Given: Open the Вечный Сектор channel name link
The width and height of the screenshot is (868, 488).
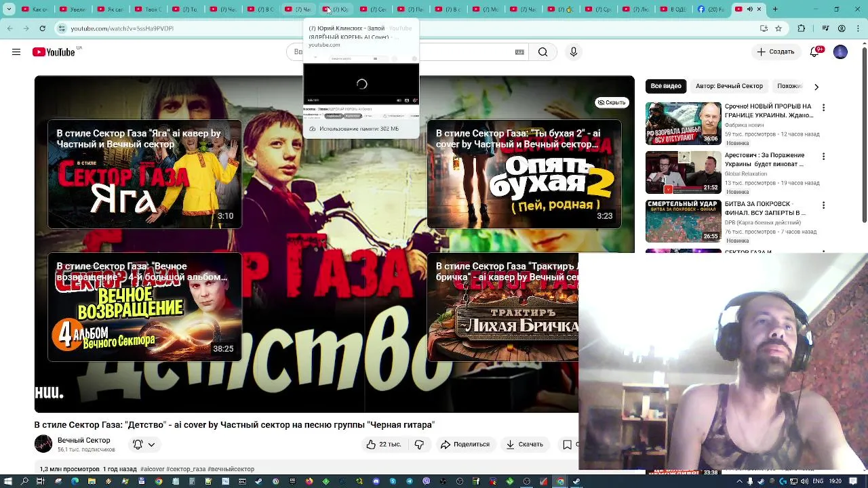Looking at the screenshot, I should 83,441.
